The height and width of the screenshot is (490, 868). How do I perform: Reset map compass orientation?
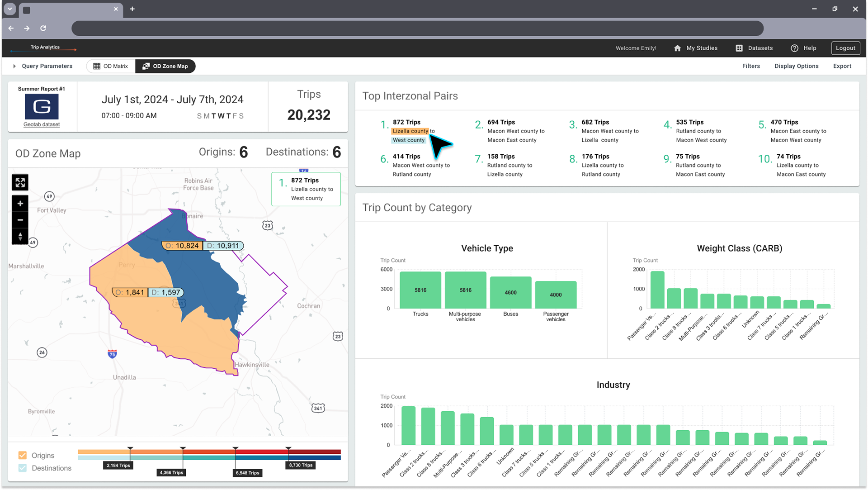[x=20, y=236]
